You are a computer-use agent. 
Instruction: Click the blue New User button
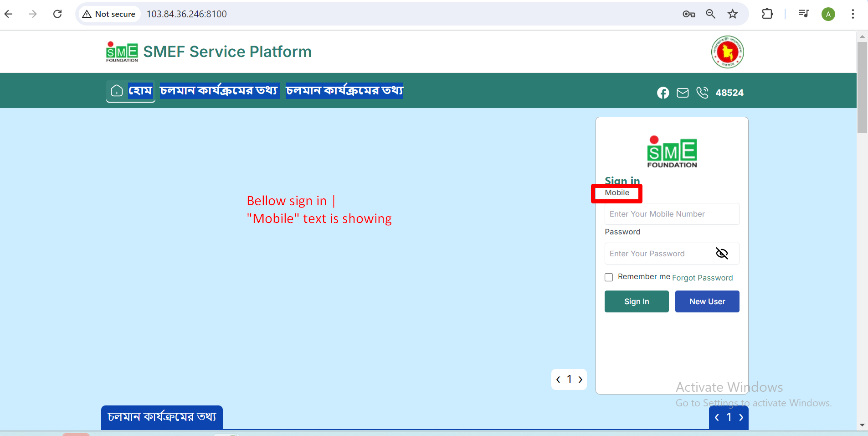point(707,301)
